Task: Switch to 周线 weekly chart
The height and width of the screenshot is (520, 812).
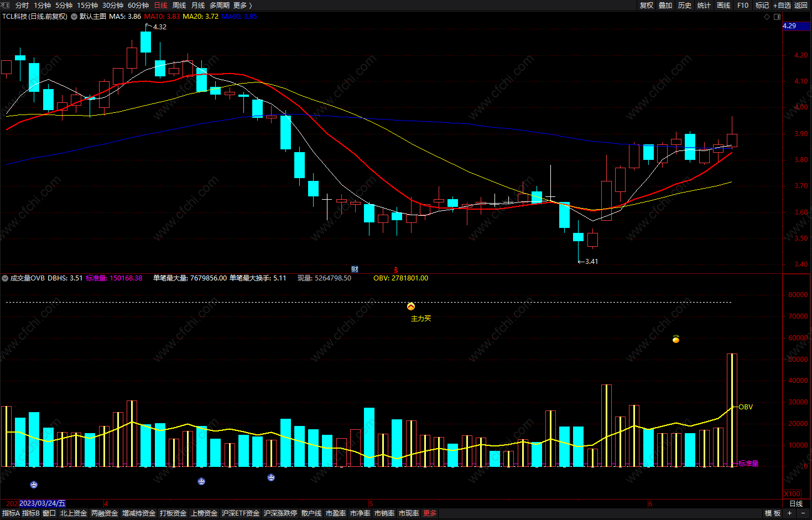Action: coord(179,5)
